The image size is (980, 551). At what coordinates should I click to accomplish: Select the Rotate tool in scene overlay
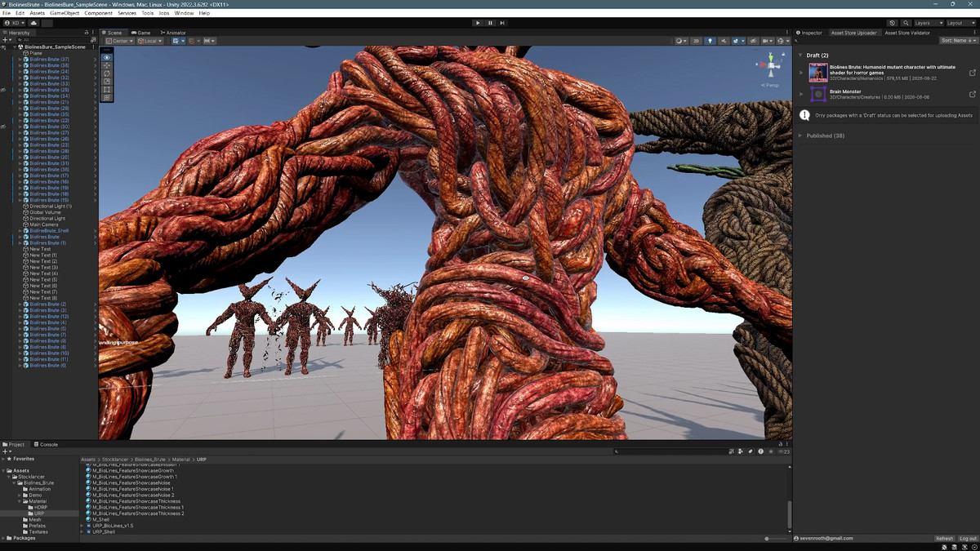[107, 73]
